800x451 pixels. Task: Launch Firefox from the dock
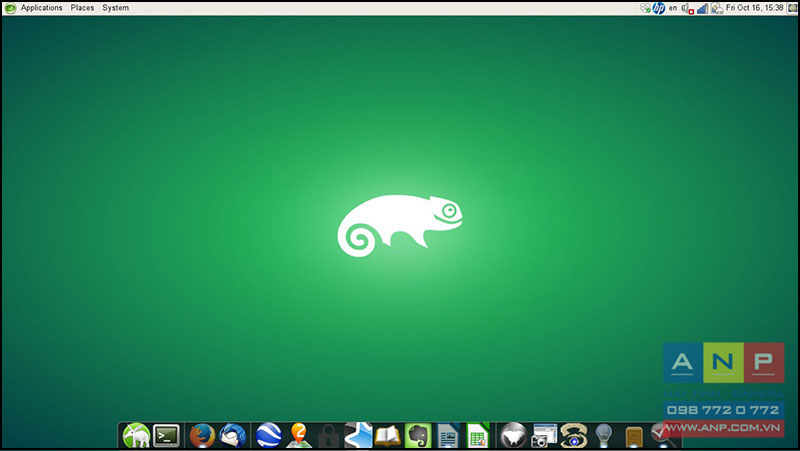point(202,436)
